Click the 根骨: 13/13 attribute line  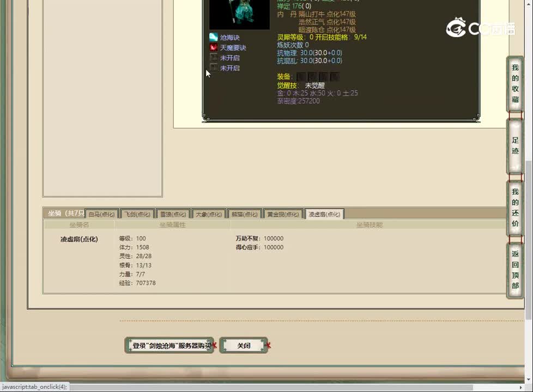[x=135, y=265]
